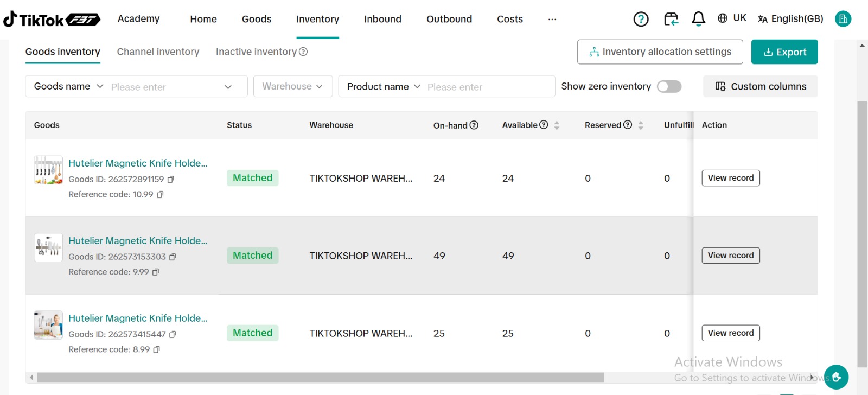This screenshot has width=868, height=395.
Task: Switch to Goods inventory tab
Action: (63, 52)
